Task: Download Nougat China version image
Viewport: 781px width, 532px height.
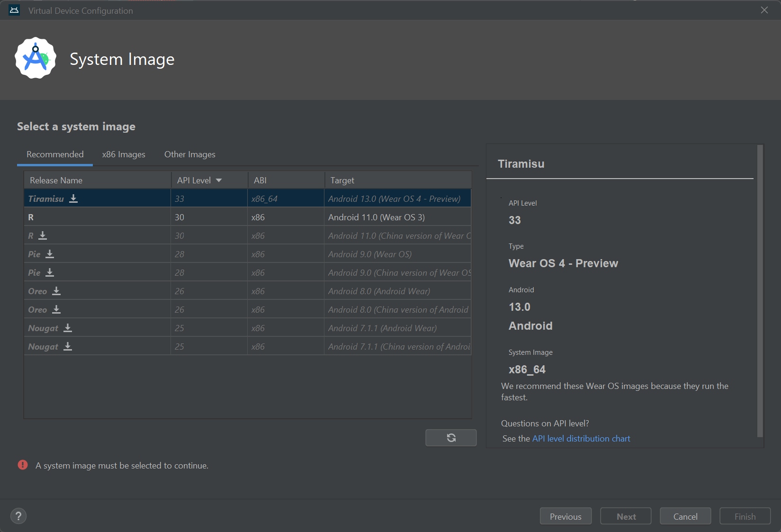Action: (68, 346)
